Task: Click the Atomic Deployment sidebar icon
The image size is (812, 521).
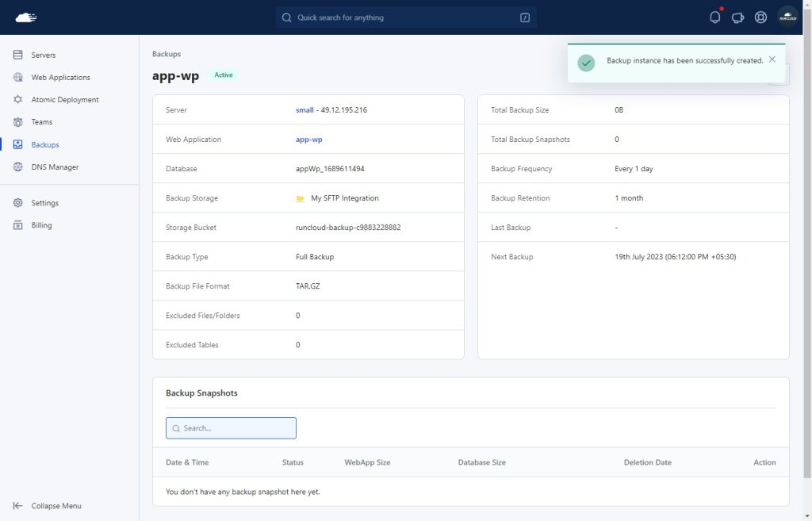Action: [x=17, y=99]
